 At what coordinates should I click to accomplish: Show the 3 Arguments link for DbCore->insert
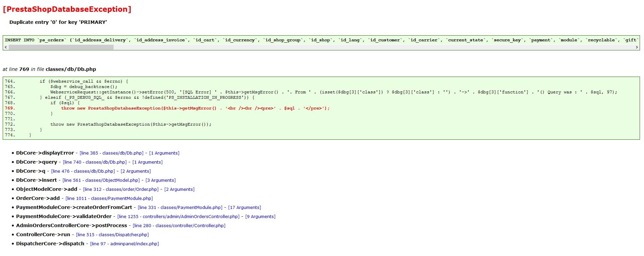tap(161, 180)
